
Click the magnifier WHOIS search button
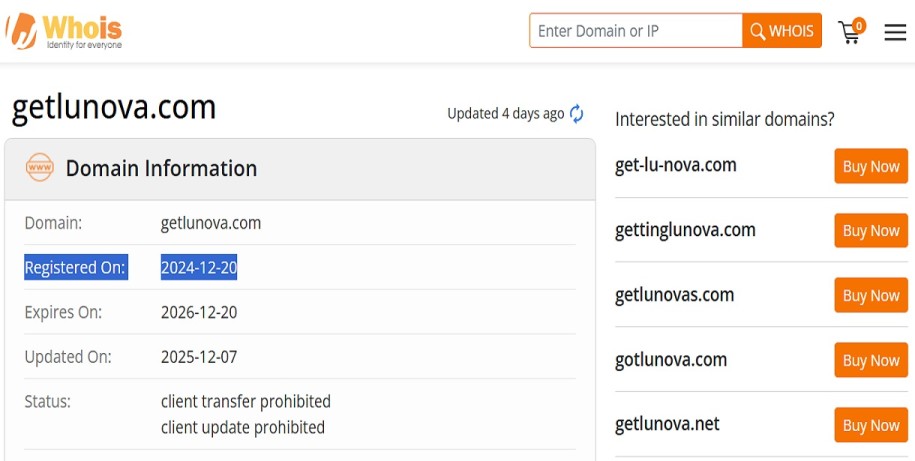coord(782,30)
